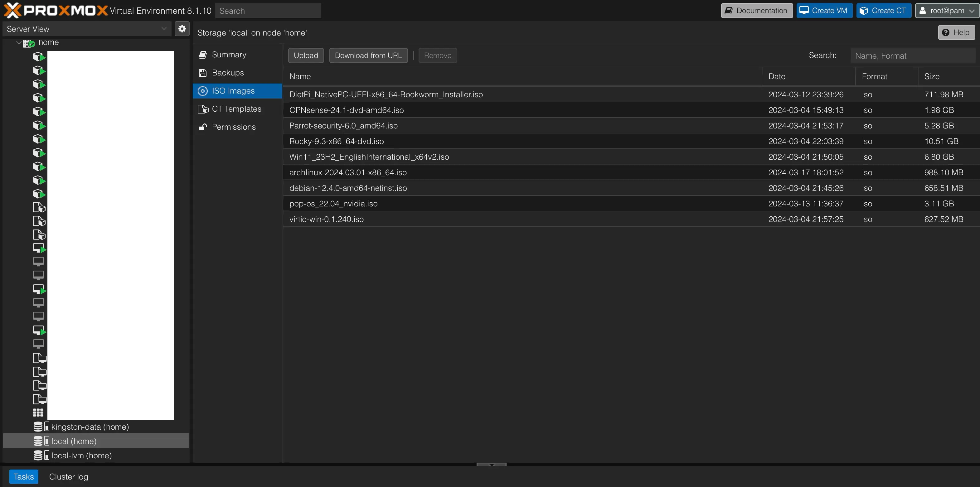
Task: Click the date 2024-03-13 11:36:37
Action: tap(806, 203)
